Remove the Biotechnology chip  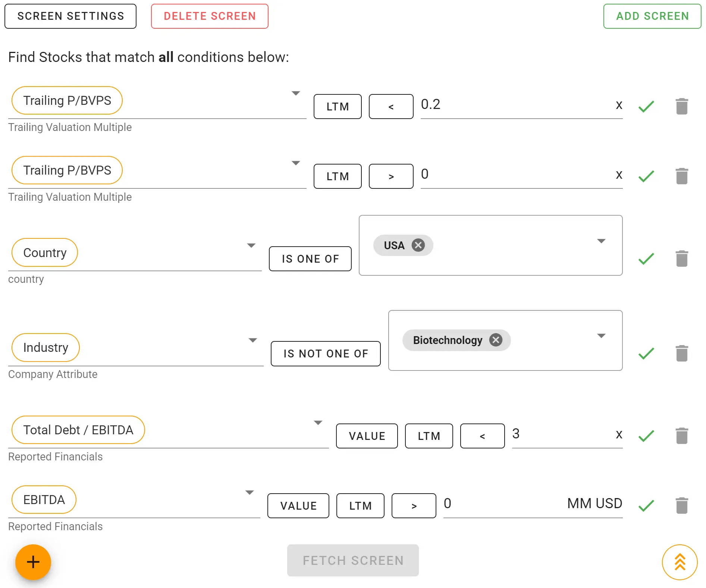[x=496, y=340]
